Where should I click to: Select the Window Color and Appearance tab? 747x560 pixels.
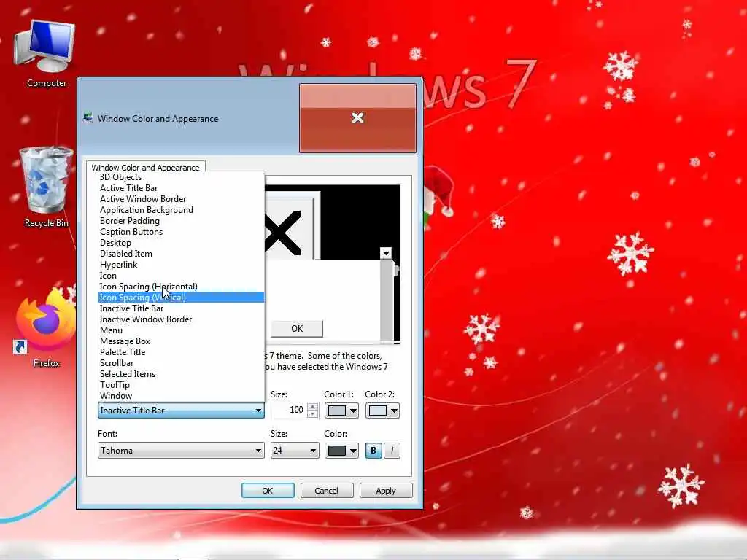tap(145, 167)
